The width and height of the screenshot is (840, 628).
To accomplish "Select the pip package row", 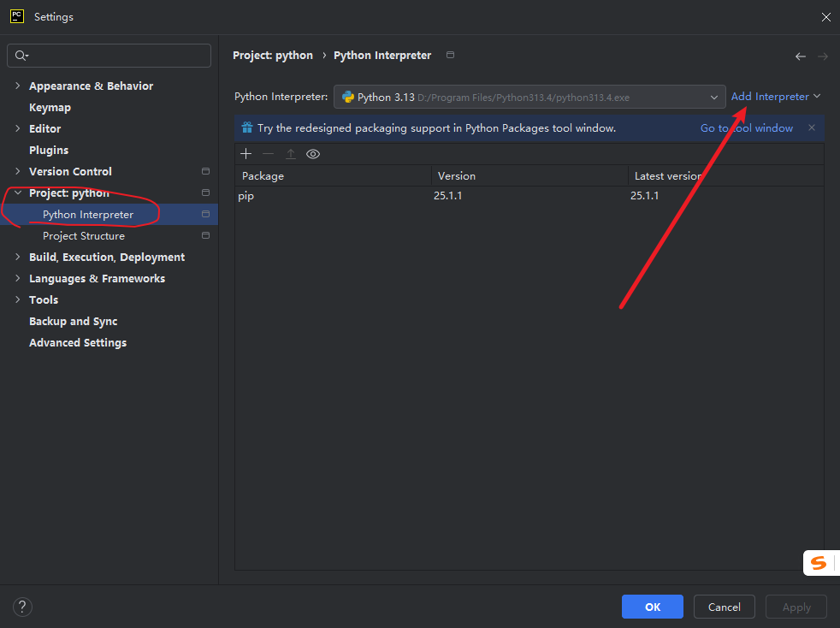I will 529,196.
